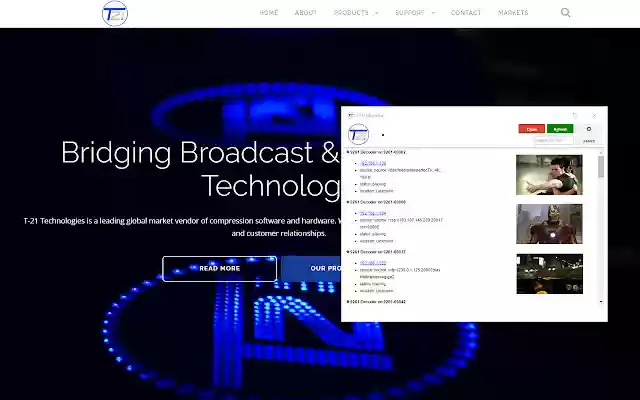The image size is (640, 400).
Task: Expand the Decoder on 5261-60042 entry
Action: tap(348, 302)
